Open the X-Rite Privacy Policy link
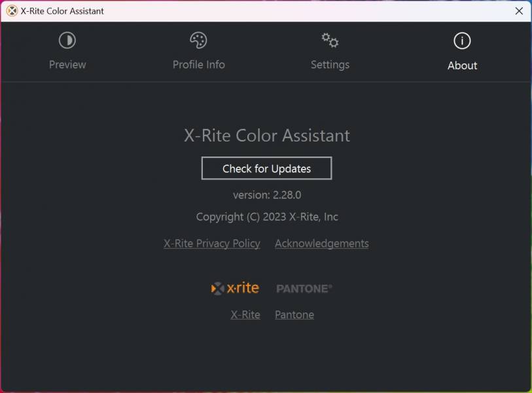This screenshot has width=532, height=393. tap(212, 244)
